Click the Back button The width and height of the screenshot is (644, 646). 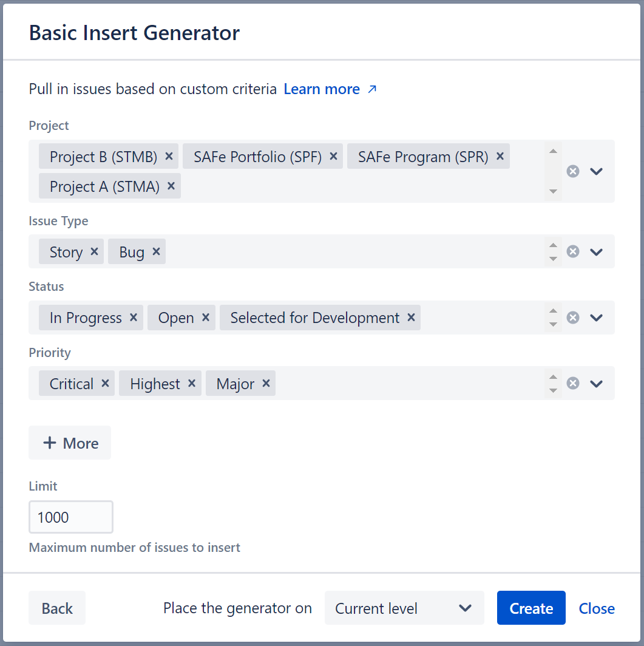pyautogui.click(x=56, y=608)
